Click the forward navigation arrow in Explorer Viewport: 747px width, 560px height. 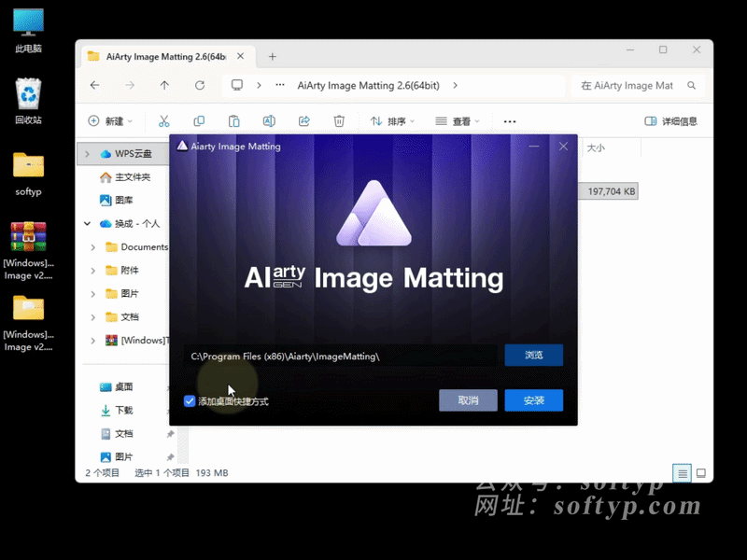(130, 85)
